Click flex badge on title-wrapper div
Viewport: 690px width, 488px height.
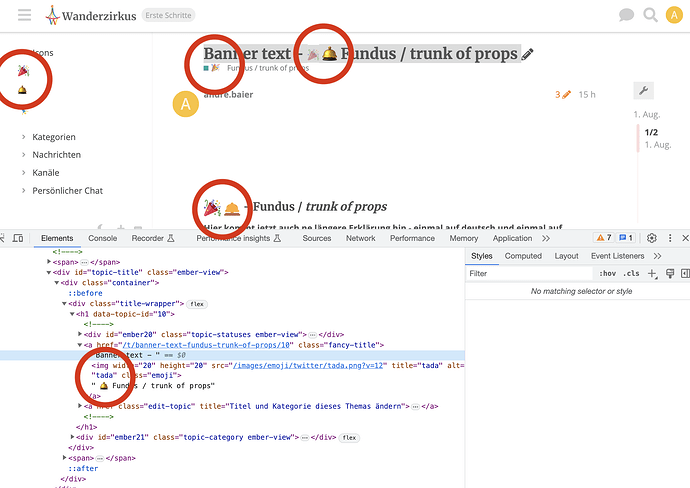click(x=197, y=304)
